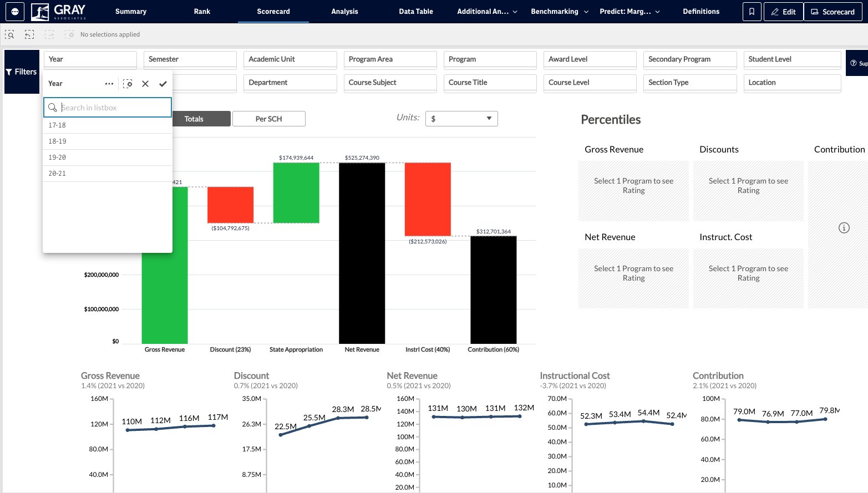868x493 pixels.
Task: Open the Data Table tab
Action: click(x=416, y=12)
